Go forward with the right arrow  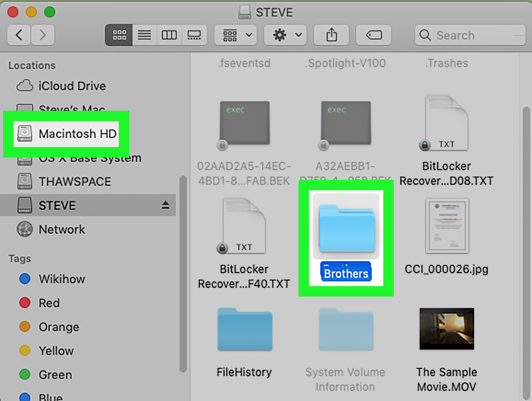coord(43,35)
